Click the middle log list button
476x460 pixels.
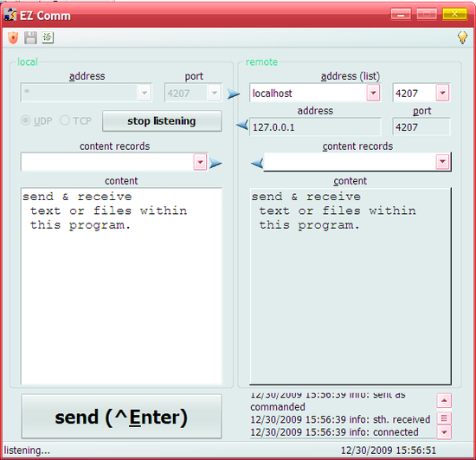[444, 418]
